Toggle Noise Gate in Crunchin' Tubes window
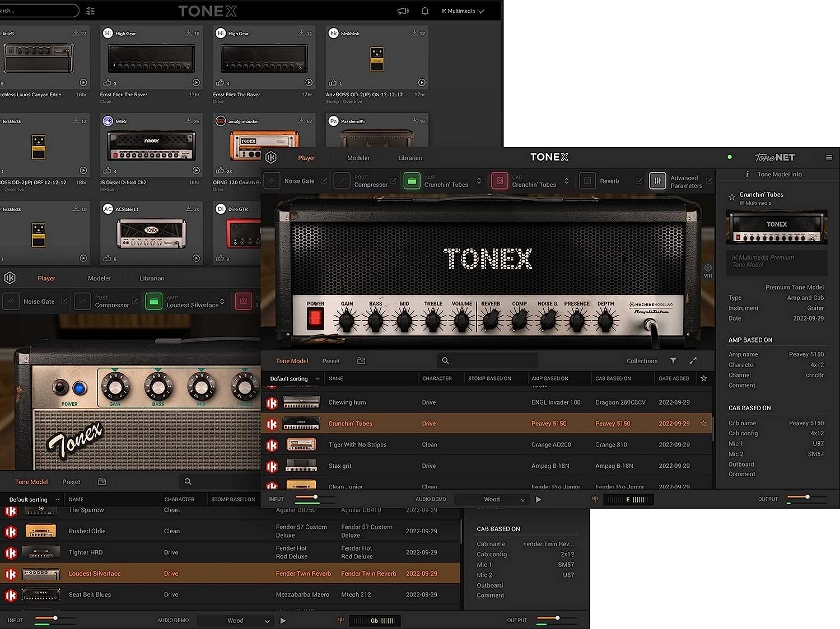 pyautogui.click(x=272, y=181)
